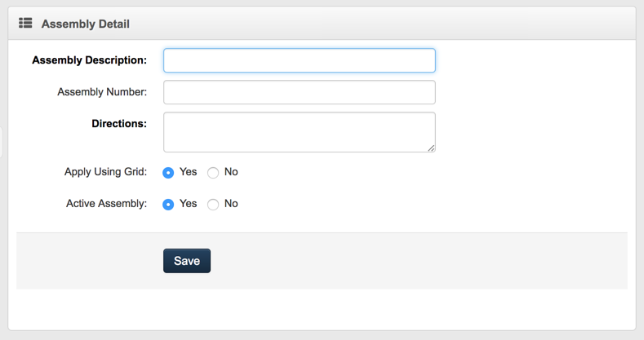Image resolution: width=644 pixels, height=340 pixels.
Task: Mark Active Assembly radio as No
Action: point(213,205)
